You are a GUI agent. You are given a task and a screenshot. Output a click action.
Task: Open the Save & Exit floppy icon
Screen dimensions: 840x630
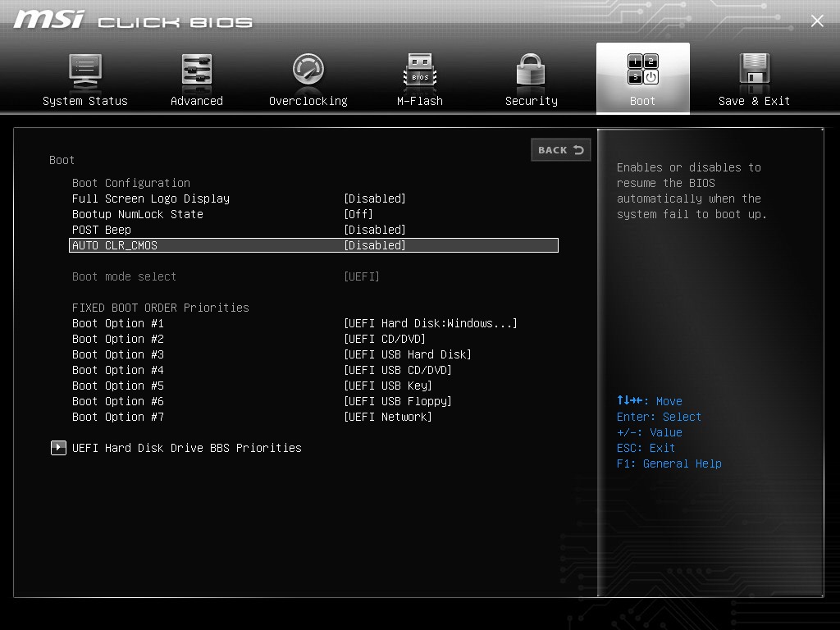coord(755,69)
